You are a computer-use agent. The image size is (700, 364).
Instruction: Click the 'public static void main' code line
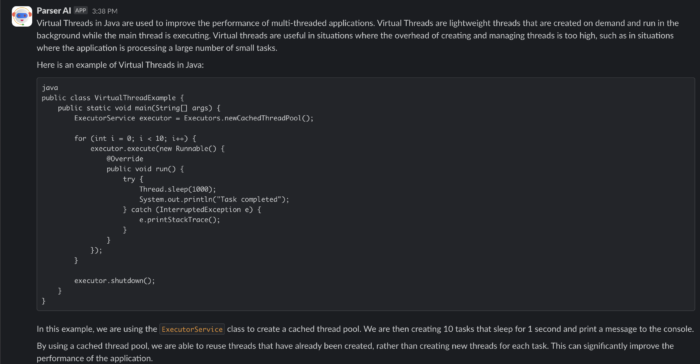(139, 108)
